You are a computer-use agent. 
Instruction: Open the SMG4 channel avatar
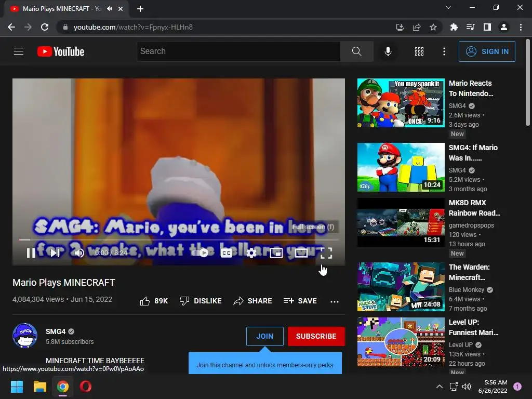point(25,336)
